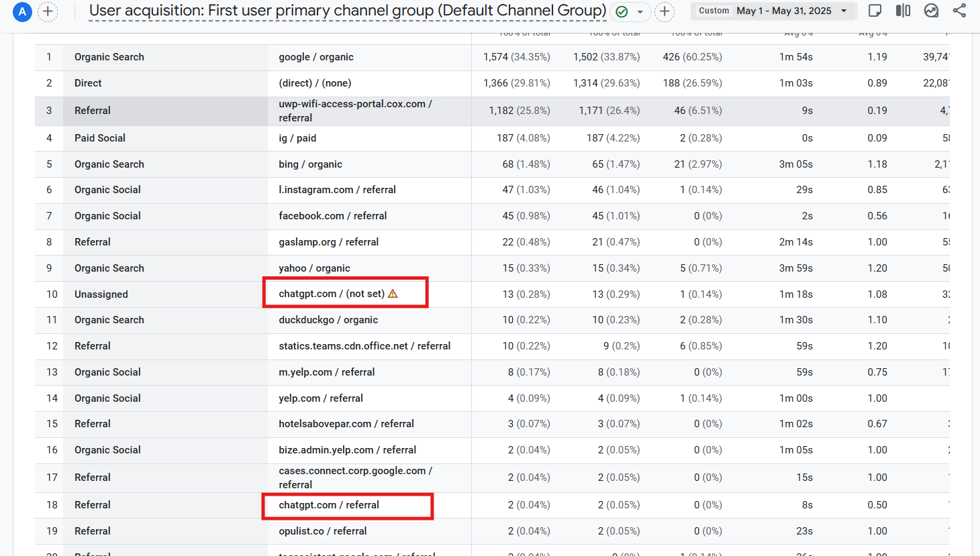Select the '(direct) / (none)' cell

(315, 83)
